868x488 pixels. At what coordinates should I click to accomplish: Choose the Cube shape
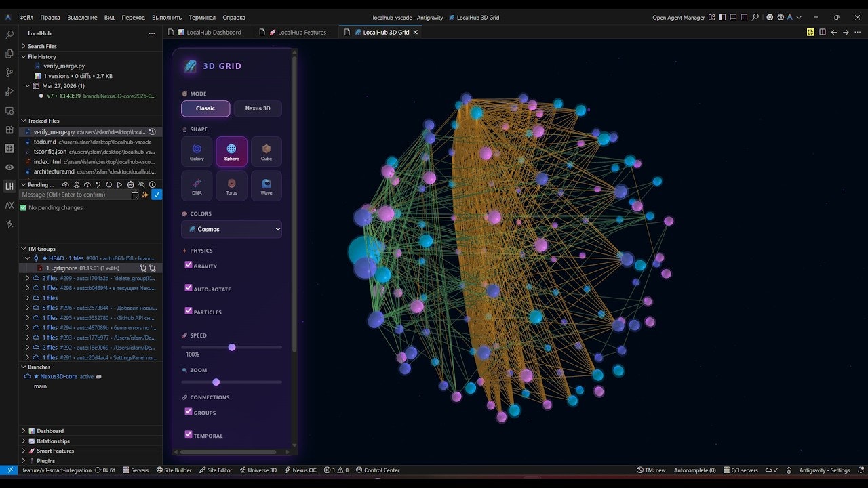[267, 151]
